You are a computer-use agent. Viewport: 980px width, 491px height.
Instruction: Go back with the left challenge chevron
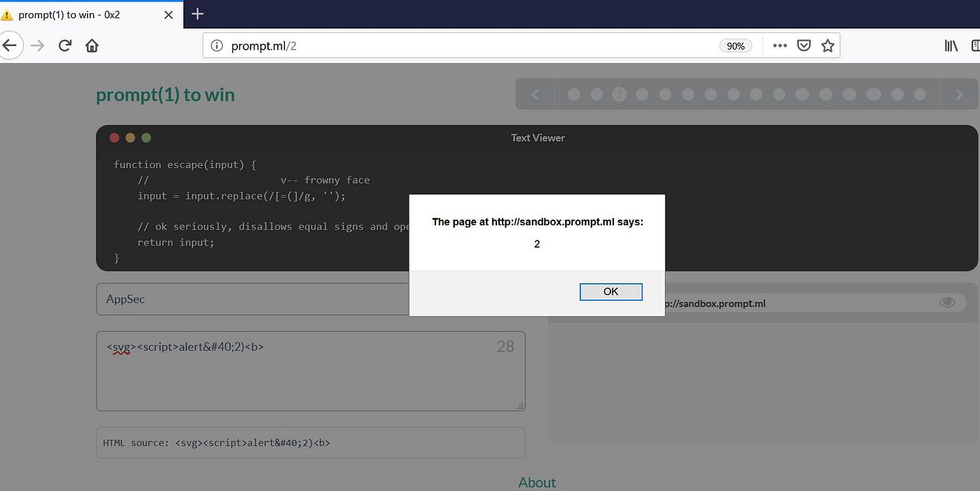[534, 93]
